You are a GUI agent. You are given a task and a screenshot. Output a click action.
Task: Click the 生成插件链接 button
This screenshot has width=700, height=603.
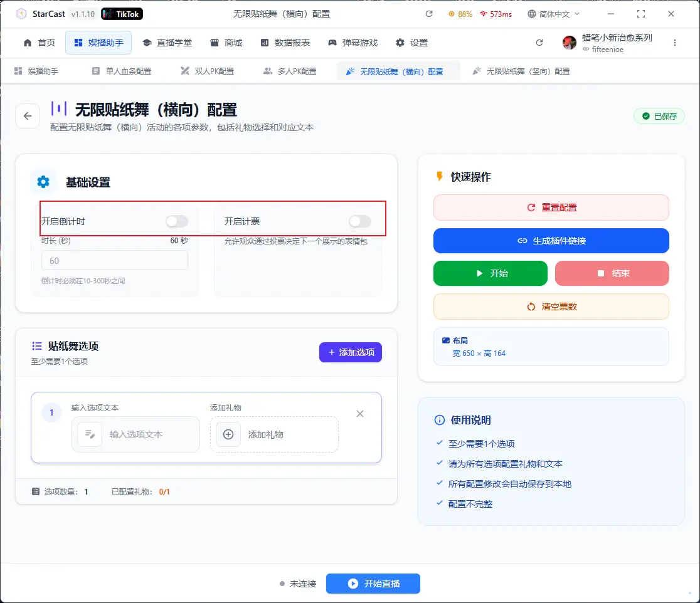coord(551,241)
